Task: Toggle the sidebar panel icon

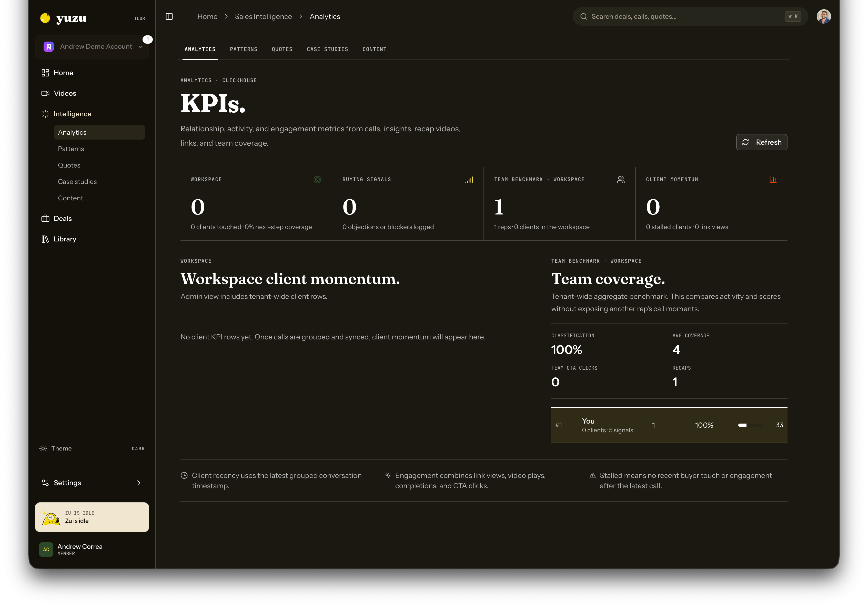Action: 169,16
